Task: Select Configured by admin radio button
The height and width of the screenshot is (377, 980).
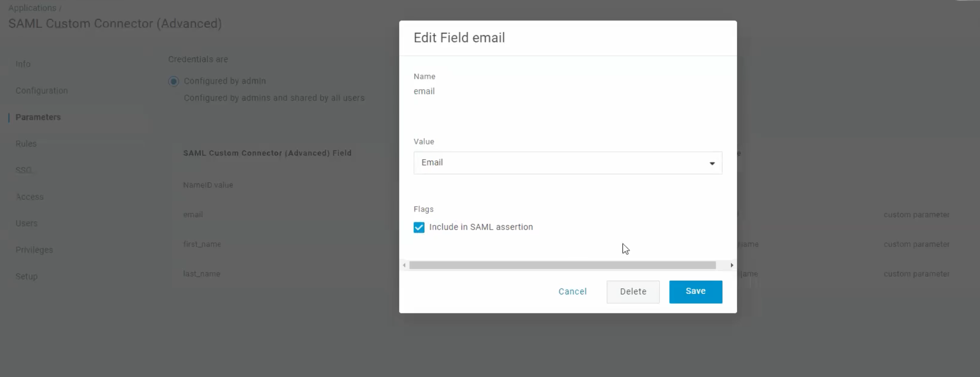Action: coord(174,81)
